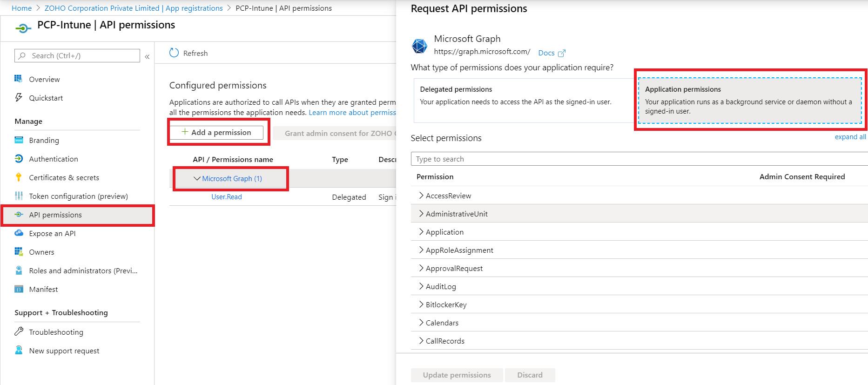Click the Microsoft Graph hexagon logo
This screenshot has height=385, width=868.
click(419, 46)
